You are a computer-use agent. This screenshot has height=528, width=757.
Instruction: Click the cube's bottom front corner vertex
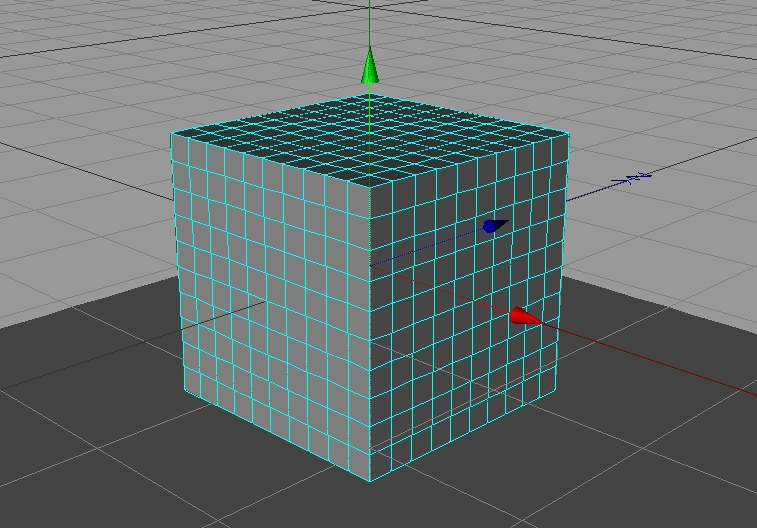pyautogui.click(x=371, y=481)
